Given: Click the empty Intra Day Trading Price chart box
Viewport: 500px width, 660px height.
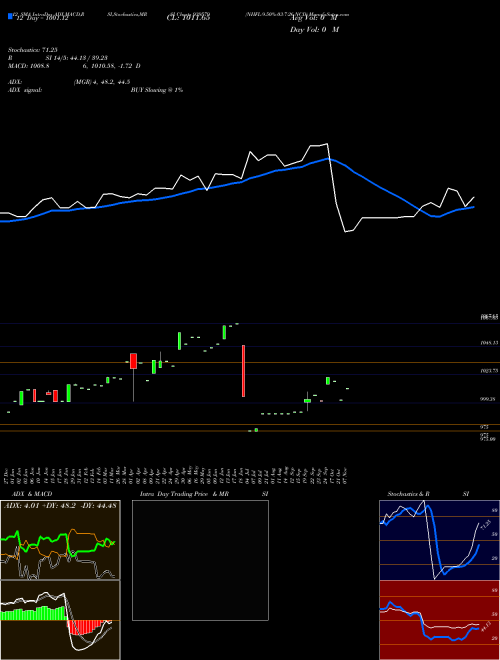Looking at the screenshot, I should 200,560.
